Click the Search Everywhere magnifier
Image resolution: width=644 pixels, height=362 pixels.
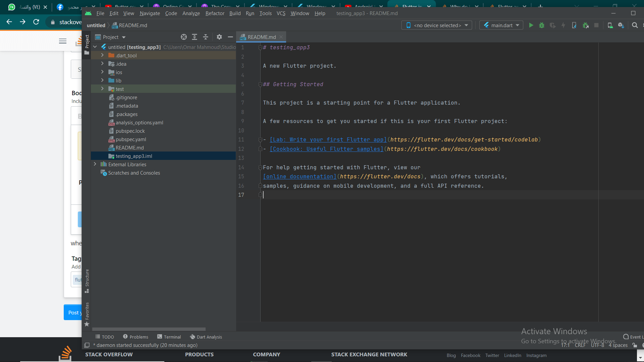click(635, 25)
